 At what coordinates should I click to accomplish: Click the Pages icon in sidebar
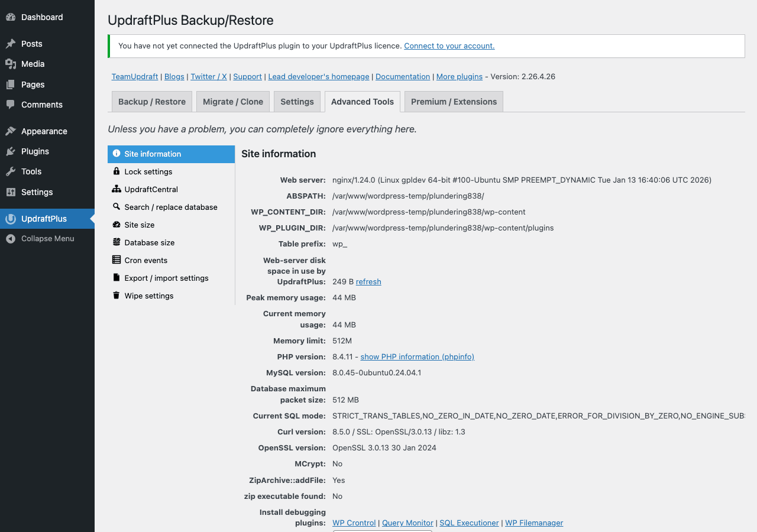coord(11,85)
